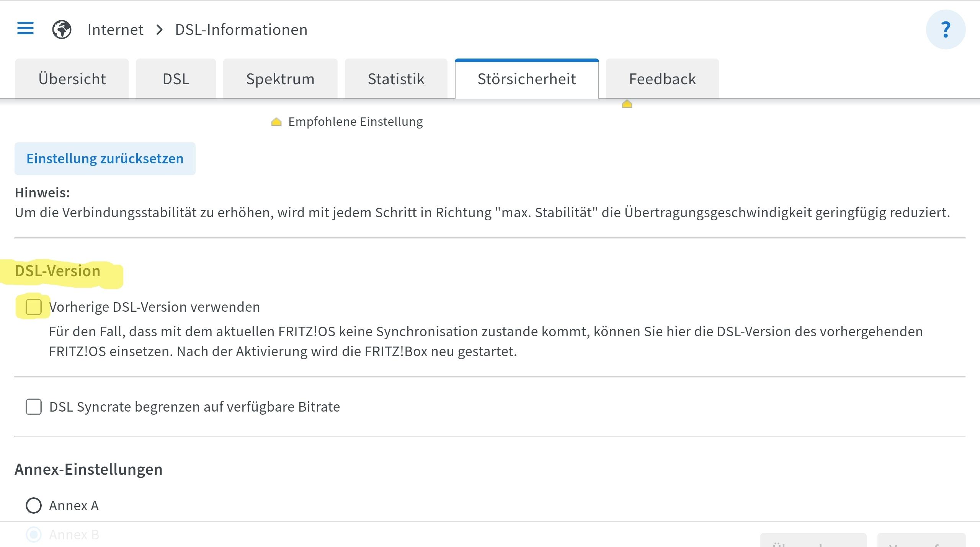Go to Internet in the breadcrumb

(x=115, y=29)
